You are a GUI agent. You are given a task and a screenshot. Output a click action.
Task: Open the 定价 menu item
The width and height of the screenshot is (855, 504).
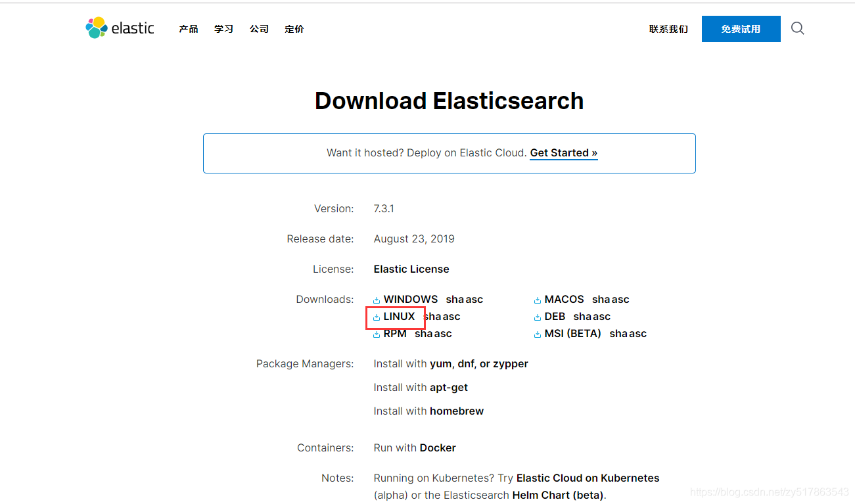coord(294,29)
